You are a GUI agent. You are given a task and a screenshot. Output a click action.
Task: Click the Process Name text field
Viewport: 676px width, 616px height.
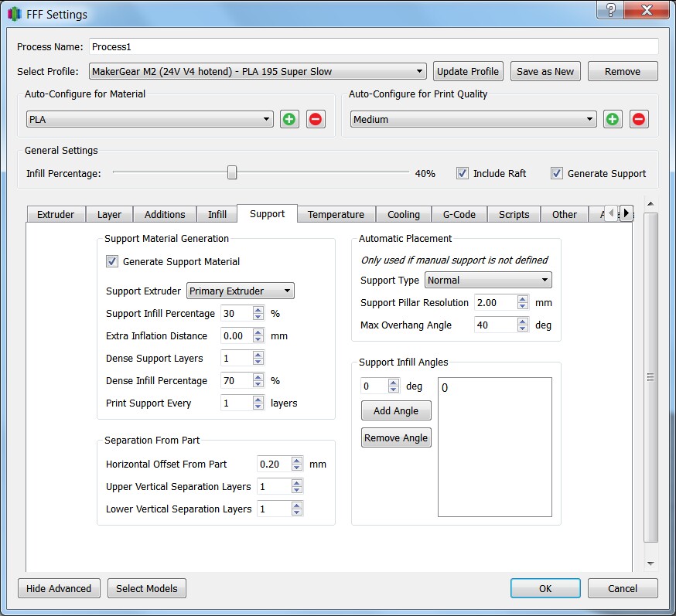(x=374, y=46)
